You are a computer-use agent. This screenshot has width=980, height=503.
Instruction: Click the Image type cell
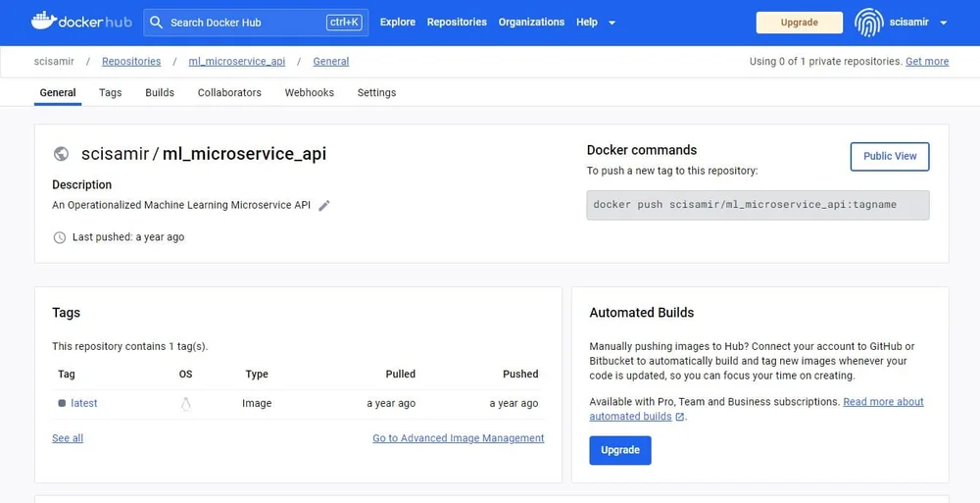[257, 404]
